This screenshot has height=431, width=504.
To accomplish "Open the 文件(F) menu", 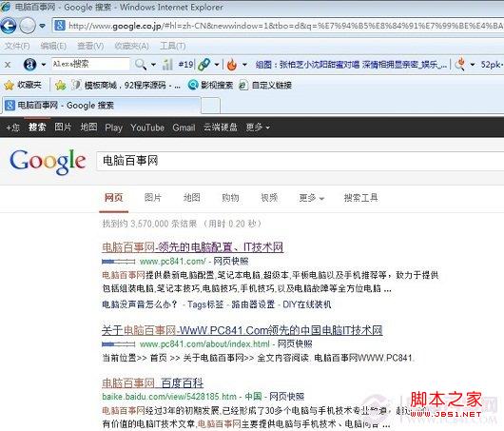I will [17, 46].
